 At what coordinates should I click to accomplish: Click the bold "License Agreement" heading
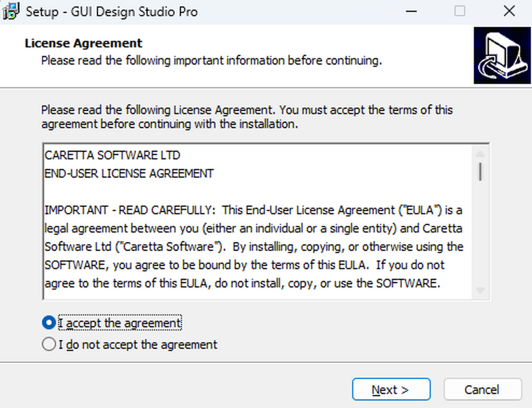tap(84, 43)
